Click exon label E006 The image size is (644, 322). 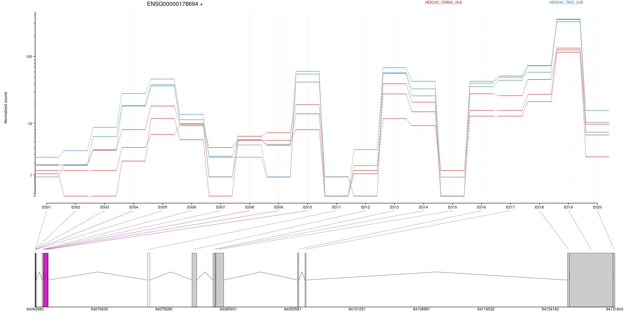(192, 207)
